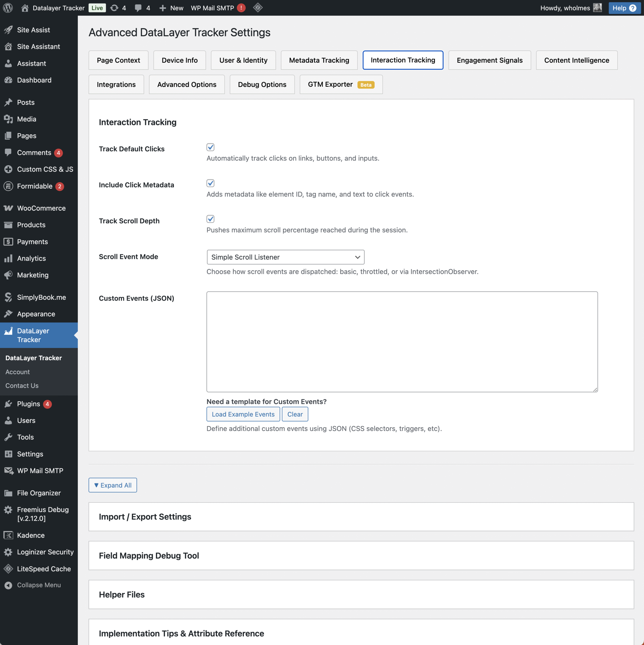The image size is (644, 645).
Task: Open the WP Mail SMTP admin bar item
Action: 218,8
